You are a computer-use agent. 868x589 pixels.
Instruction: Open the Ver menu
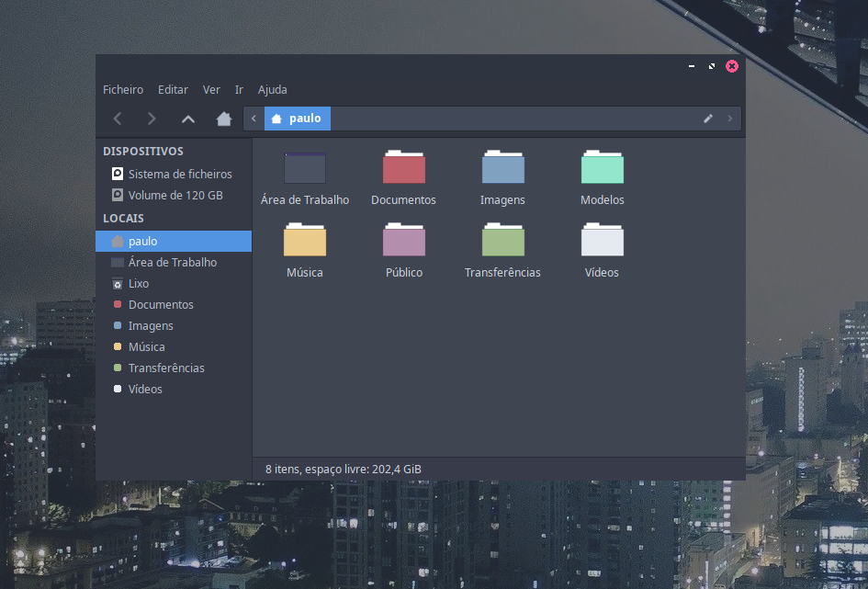pos(211,90)
